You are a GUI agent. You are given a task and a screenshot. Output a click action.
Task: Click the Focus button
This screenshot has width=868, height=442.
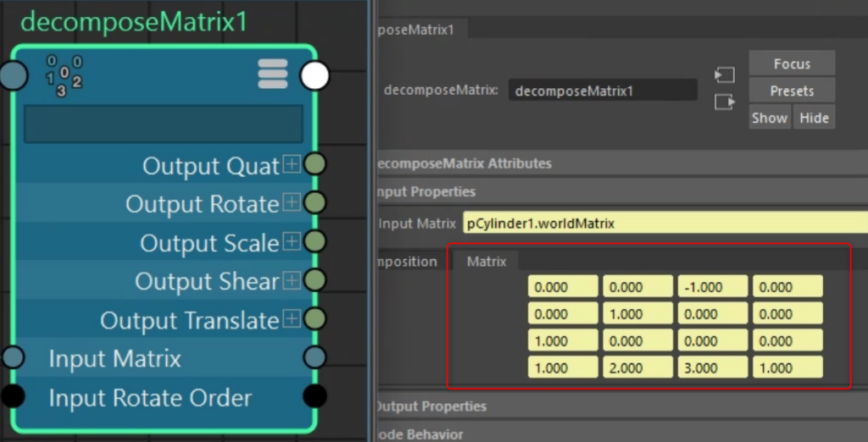(x=792, y=64)
